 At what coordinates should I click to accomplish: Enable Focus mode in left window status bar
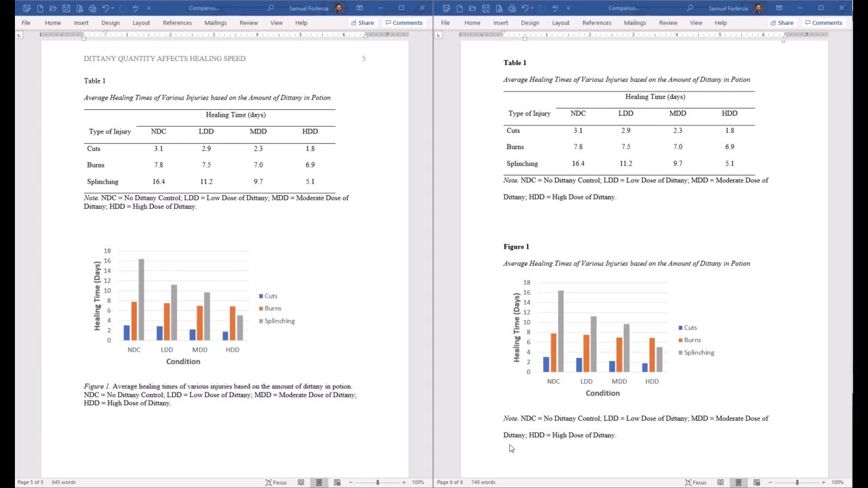point(277,482)
